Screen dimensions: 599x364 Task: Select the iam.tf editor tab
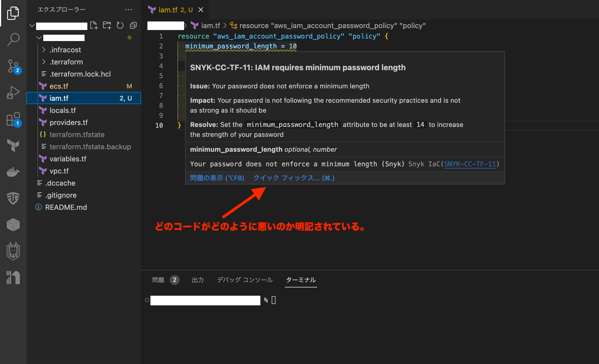point(175,10)
